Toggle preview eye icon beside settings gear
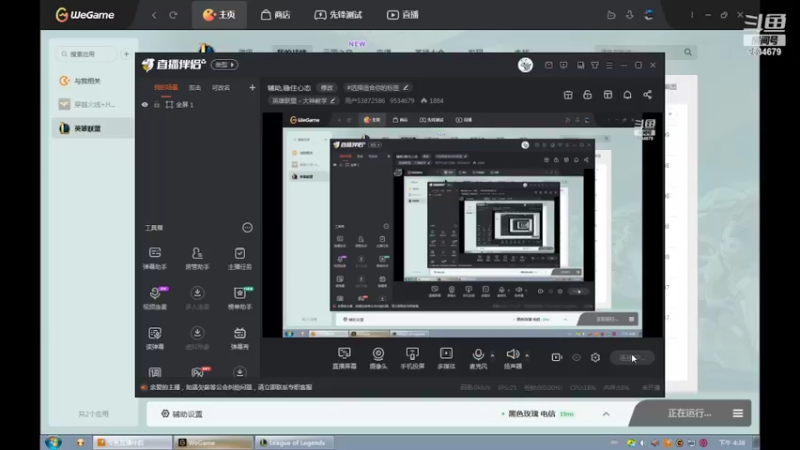This screenshot has width=800, height=450. (x=576, y=358)
